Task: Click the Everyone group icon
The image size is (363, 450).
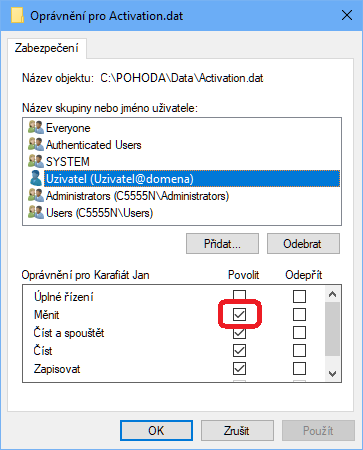Action: coord(36,127)
